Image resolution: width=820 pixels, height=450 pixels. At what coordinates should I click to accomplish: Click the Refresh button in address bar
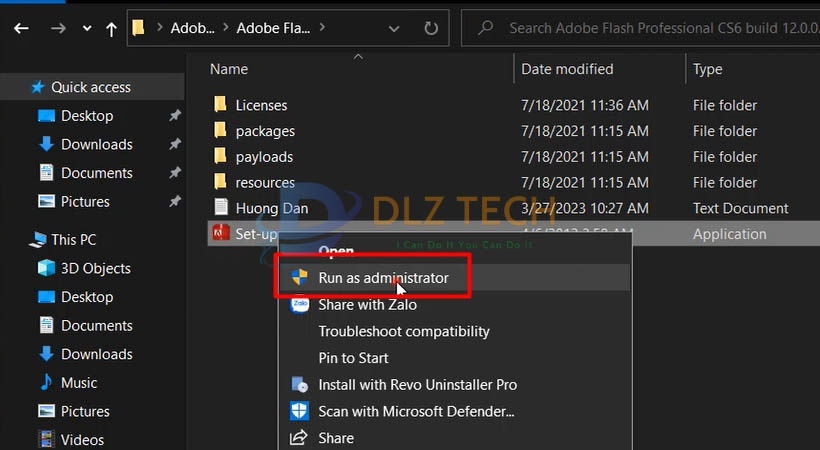pos(430,28)
